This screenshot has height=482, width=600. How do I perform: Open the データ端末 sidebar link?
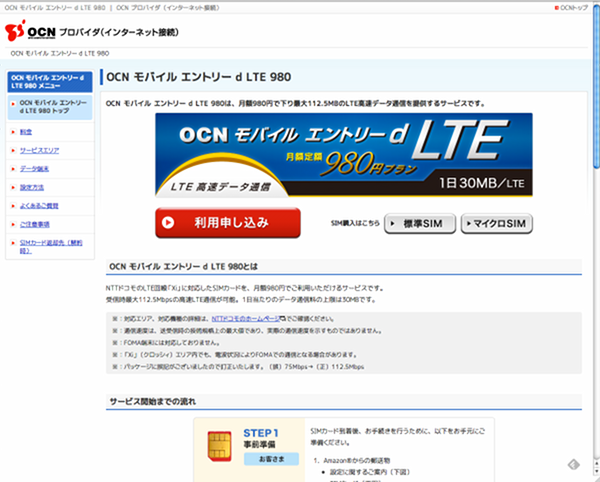pos(34,169)
